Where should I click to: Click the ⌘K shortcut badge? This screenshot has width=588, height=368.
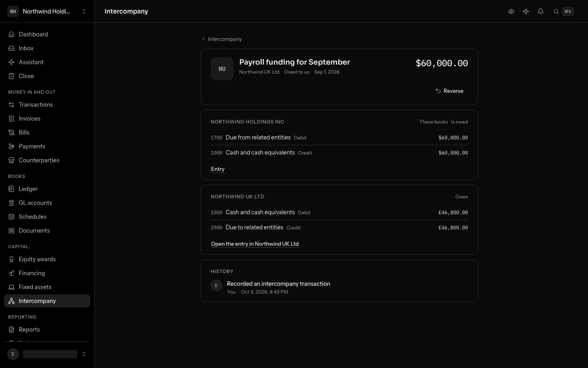(x=568, y=11)
